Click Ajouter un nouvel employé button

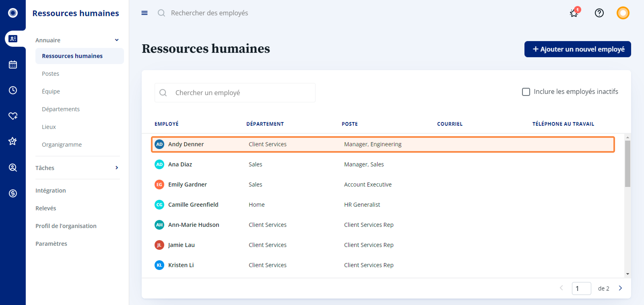(x=578, y=49)
